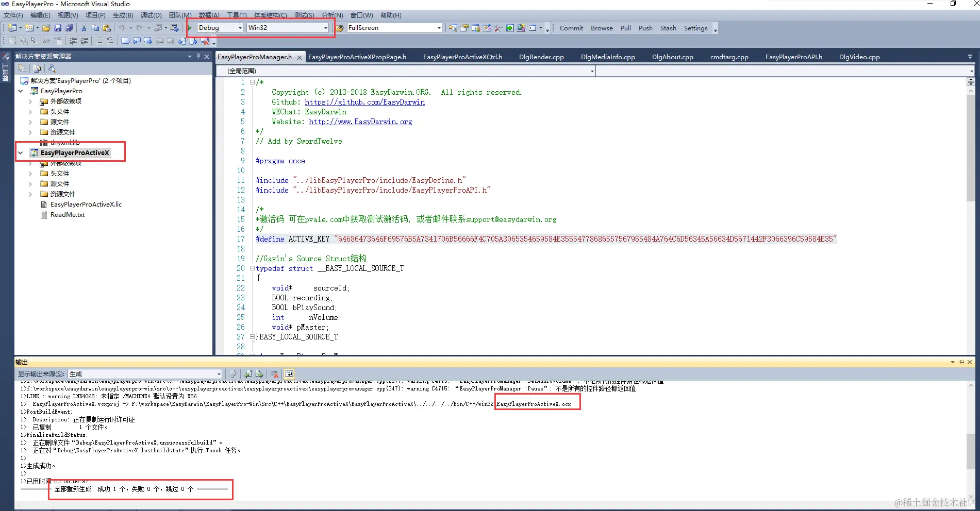Click the Save All icon
This screenshot has width=980, height=511.
coord(69,28)
